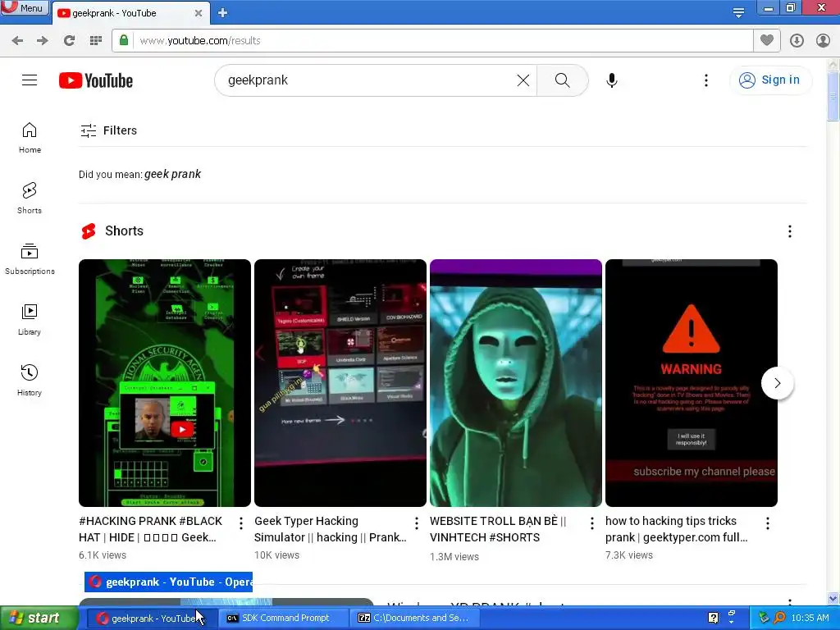840x630 pixels.
Task: Play WEBSITE TROLL BẠN BÈ thumbnail
Action: 516,382
